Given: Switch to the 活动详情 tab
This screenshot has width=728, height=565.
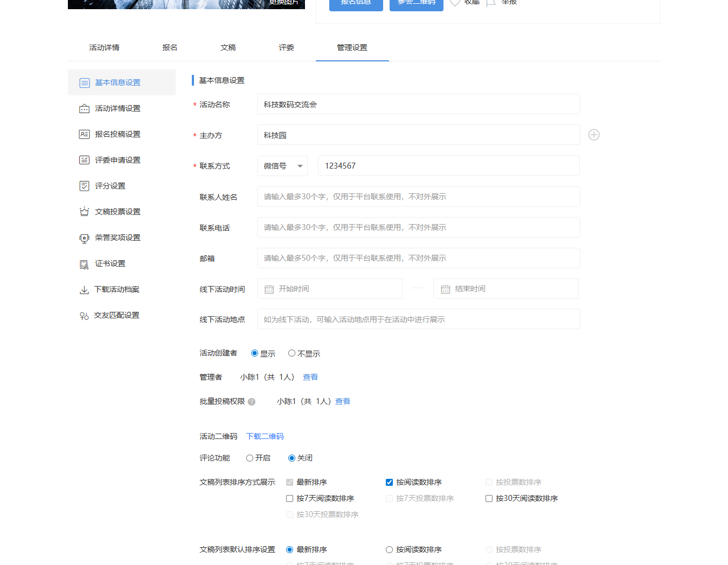Looking at the screenshot, I should (x=105, y=47).
